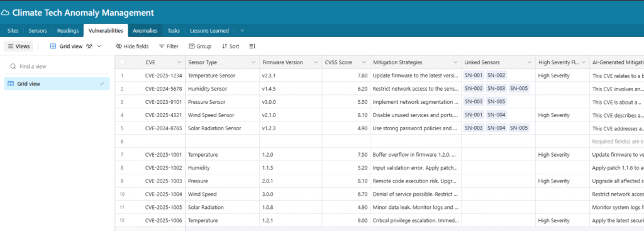Click the magnifier in Find a view
The image size is (644, 231).
(13, 66)
